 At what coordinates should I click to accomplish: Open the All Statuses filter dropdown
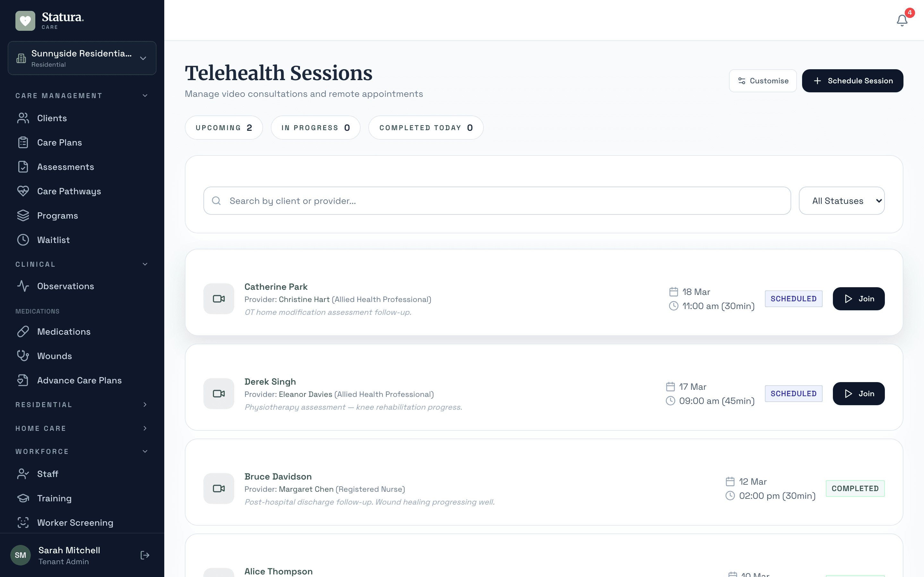point(842,200)
